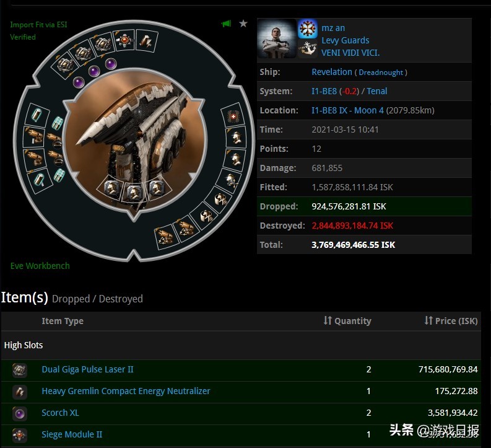This screenshot has height=448, width=491.
Task: Click the helmet module icon with arrows on wheel's right side
Action: [x=232, y=180]
